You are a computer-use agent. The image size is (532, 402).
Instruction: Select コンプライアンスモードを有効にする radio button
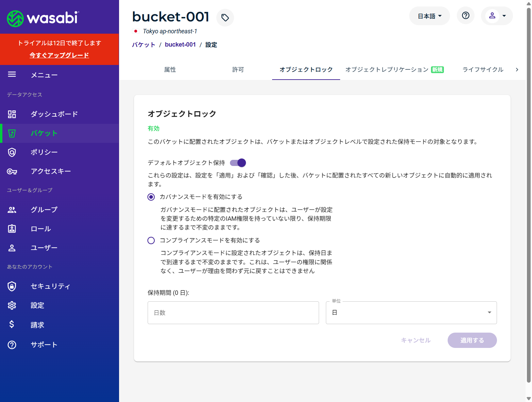point(151,240)
